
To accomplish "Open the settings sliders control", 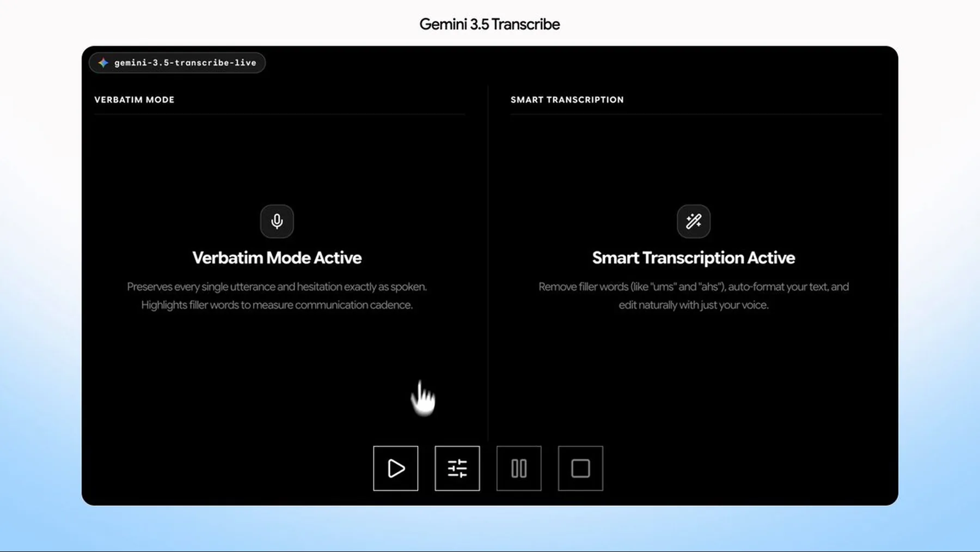I will click(457, 468).
